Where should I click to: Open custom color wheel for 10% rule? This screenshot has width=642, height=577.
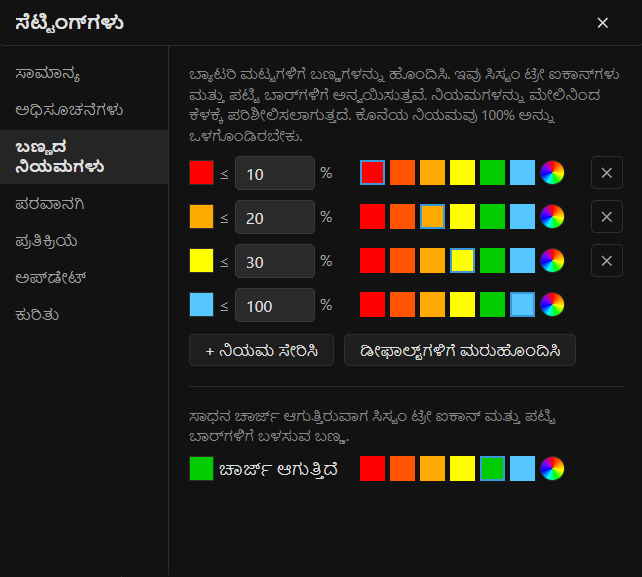pyautogui.click(x=552, y=173)
